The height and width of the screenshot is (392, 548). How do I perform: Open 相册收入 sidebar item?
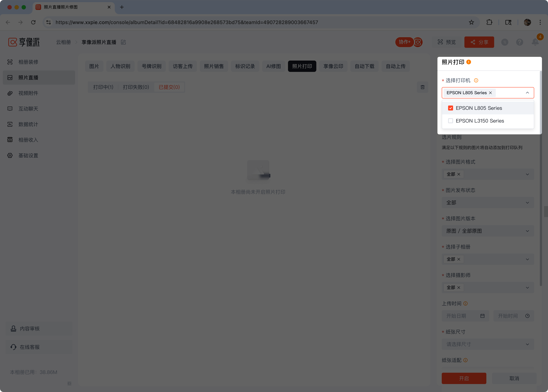[x=39, y=140]
